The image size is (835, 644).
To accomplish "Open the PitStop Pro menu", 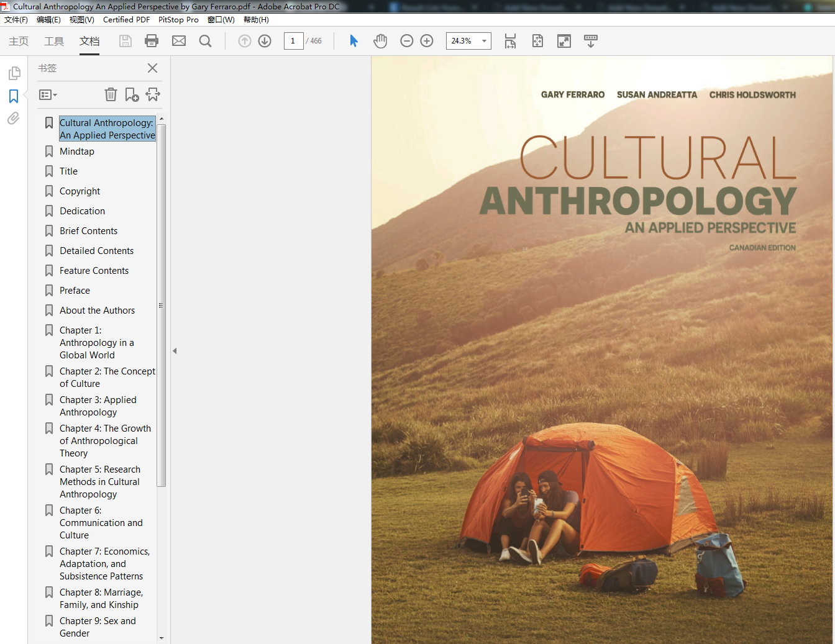I will coord(178,20).
